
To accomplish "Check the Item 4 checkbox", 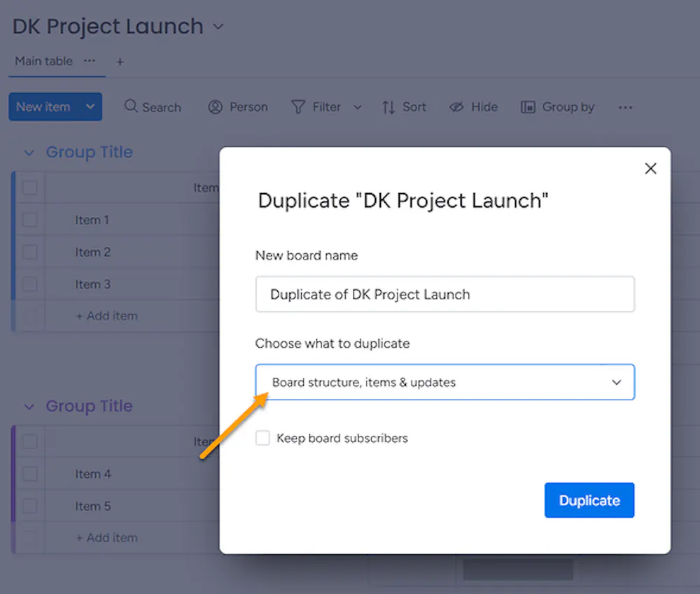I will (30, 474).
